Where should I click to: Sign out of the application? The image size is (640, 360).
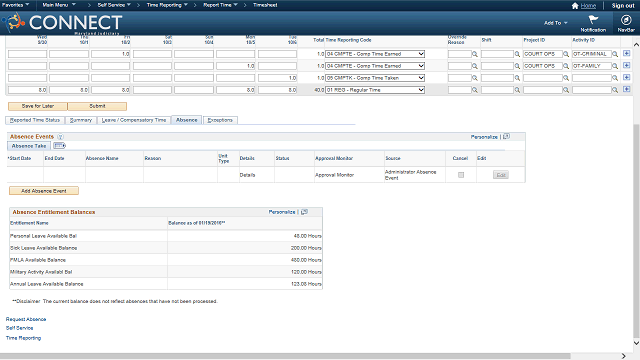tap(623, 6)
